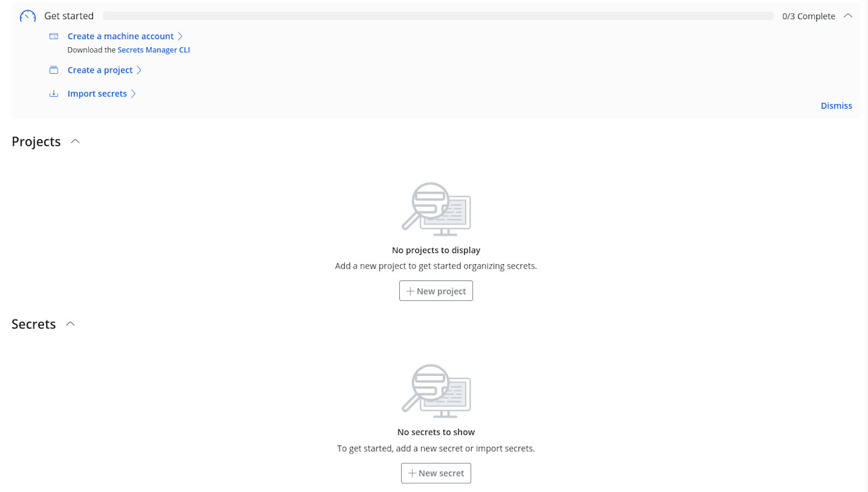
Task: Click the folder icon beside Create a project
Action: (54, 69)
